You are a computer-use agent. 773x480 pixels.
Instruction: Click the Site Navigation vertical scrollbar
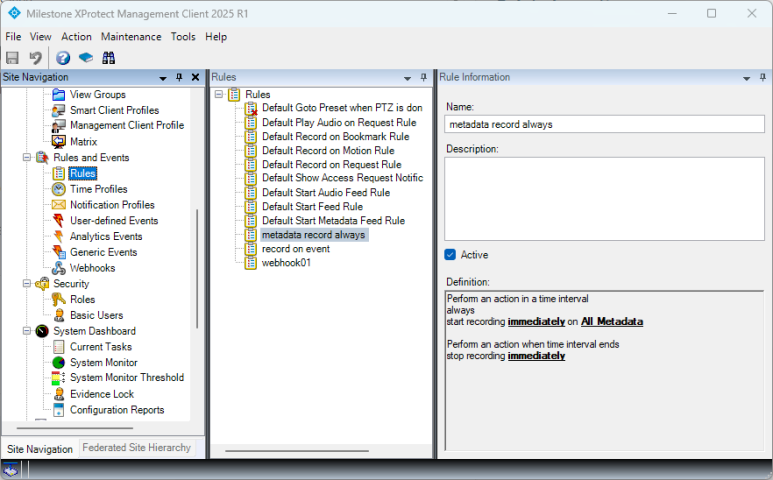[x=197, y=268]
